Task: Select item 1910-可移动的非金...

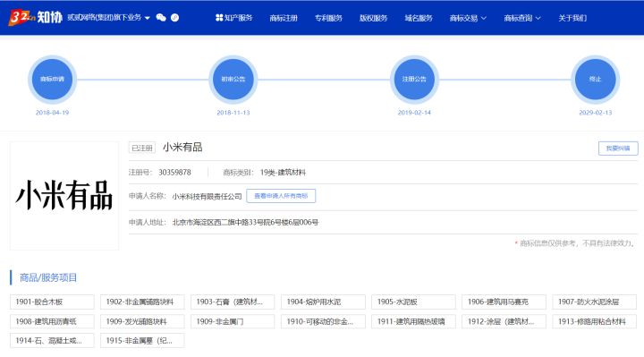Action: 323,321
